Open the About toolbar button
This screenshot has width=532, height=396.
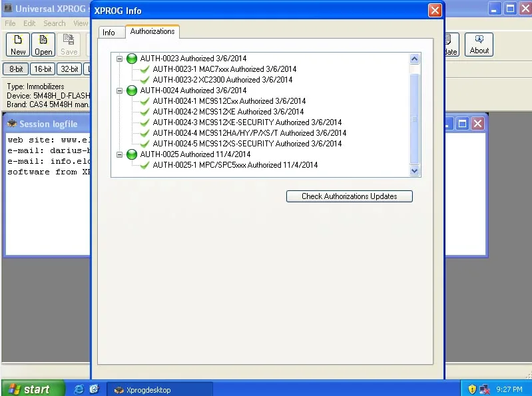[x=479, y=45]
